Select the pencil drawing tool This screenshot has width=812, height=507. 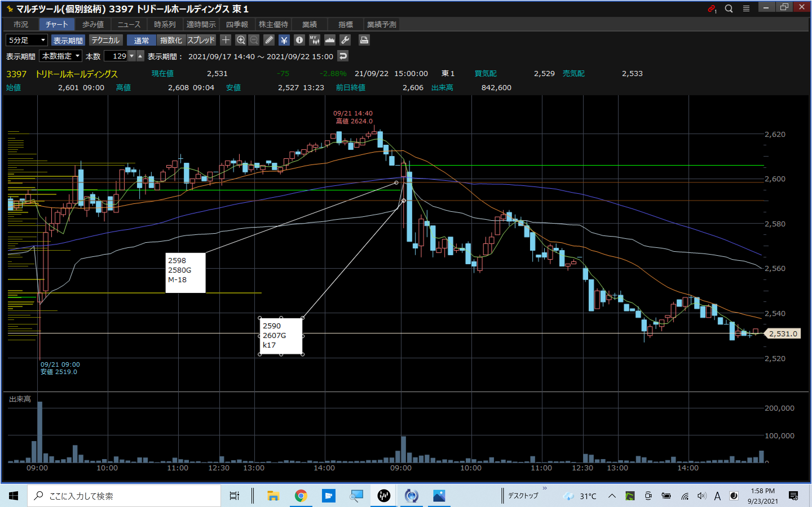269,40
